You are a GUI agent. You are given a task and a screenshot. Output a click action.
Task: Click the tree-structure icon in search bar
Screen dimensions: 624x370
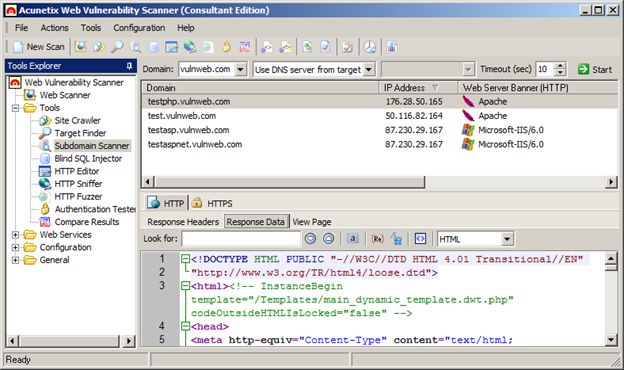point(396,239)
